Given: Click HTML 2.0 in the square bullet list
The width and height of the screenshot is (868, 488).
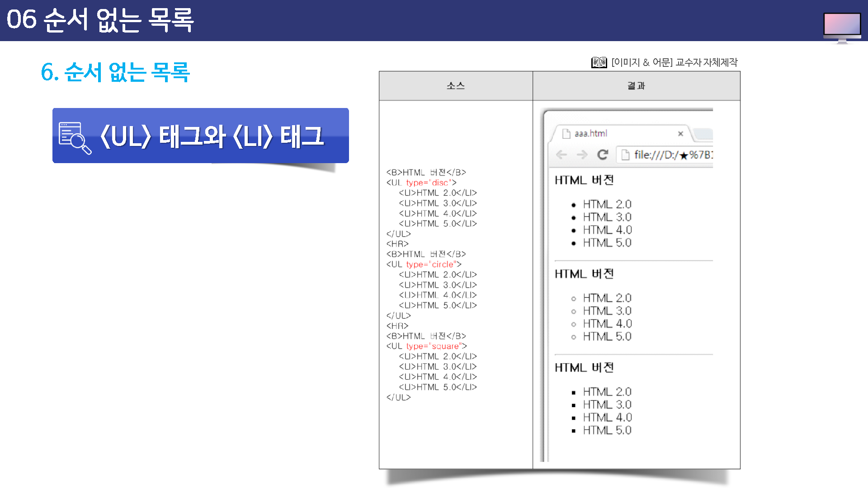Looking at the screenshot, I should click(x=607, y=392).
